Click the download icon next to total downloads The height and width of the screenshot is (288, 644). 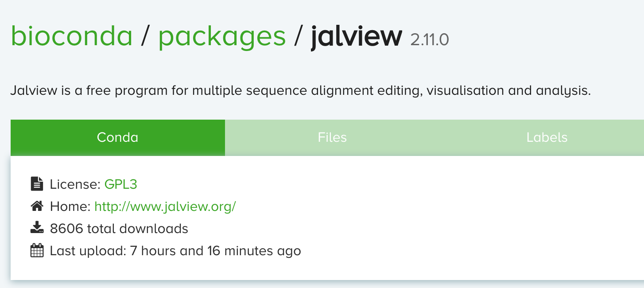pyautogui.click(x=37, y=228)
